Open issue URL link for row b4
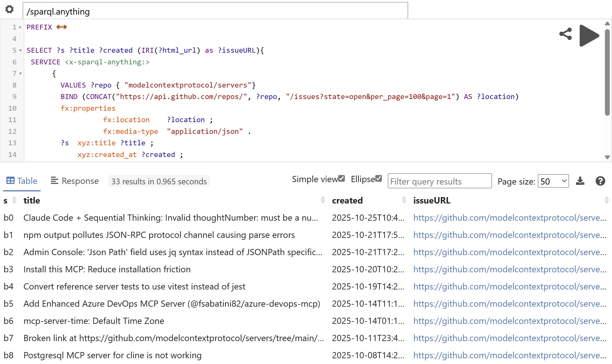Screen dimensions: 612x364 coord(509,286)
